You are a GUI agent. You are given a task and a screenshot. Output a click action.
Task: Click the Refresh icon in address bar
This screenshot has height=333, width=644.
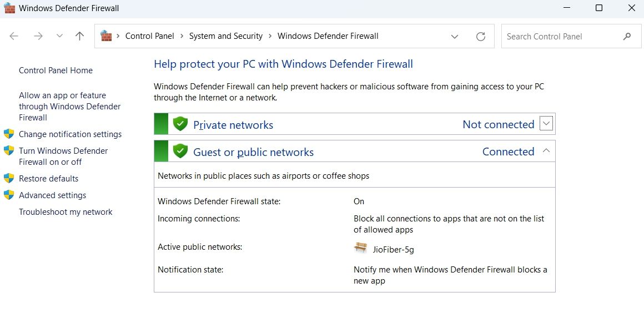pyautogui.click(x=481, y=37)
